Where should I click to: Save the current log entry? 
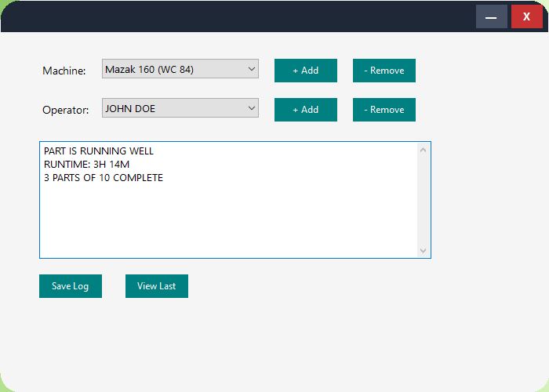[x=70, y=286]
